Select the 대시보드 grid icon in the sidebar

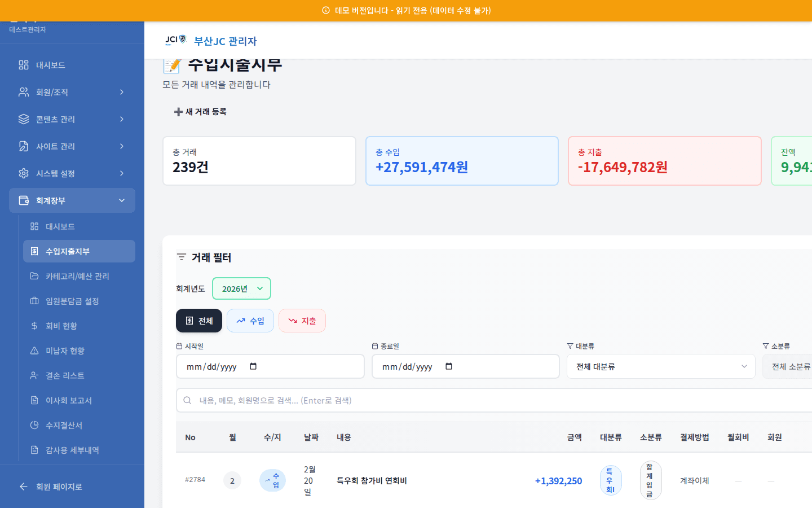[x=24, y=65]
